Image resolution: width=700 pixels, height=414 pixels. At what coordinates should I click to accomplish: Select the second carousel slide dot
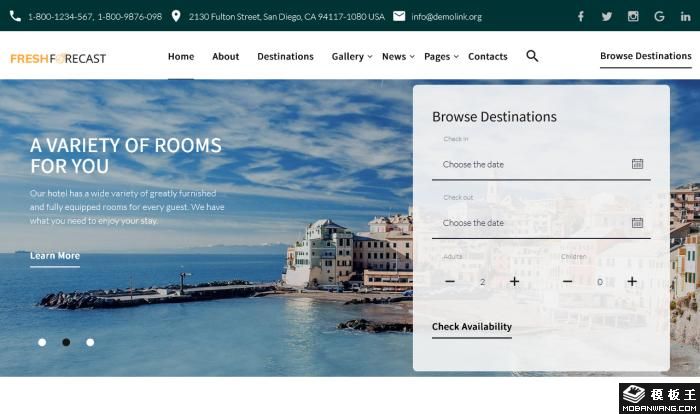[66, 342]
